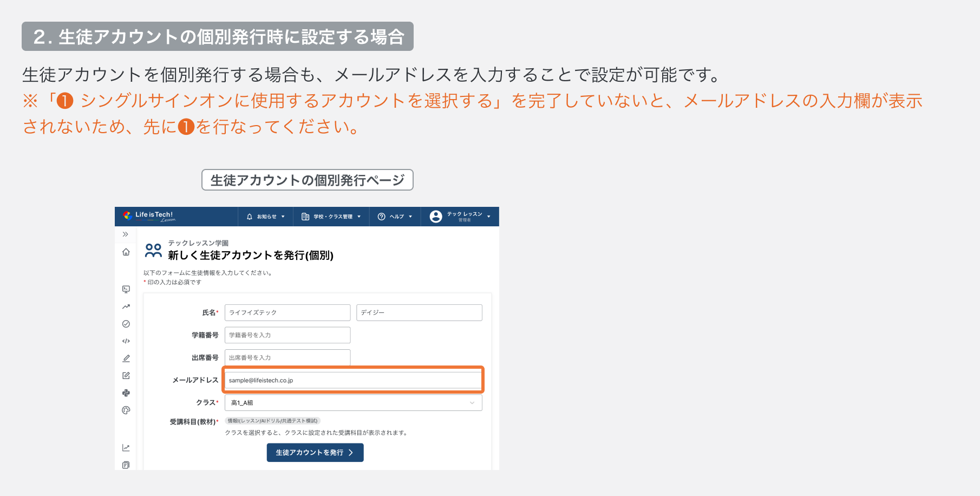The image size is (980, 496).
Task: Click the color palette icon in sidebar
Action: tap(126, 410)
